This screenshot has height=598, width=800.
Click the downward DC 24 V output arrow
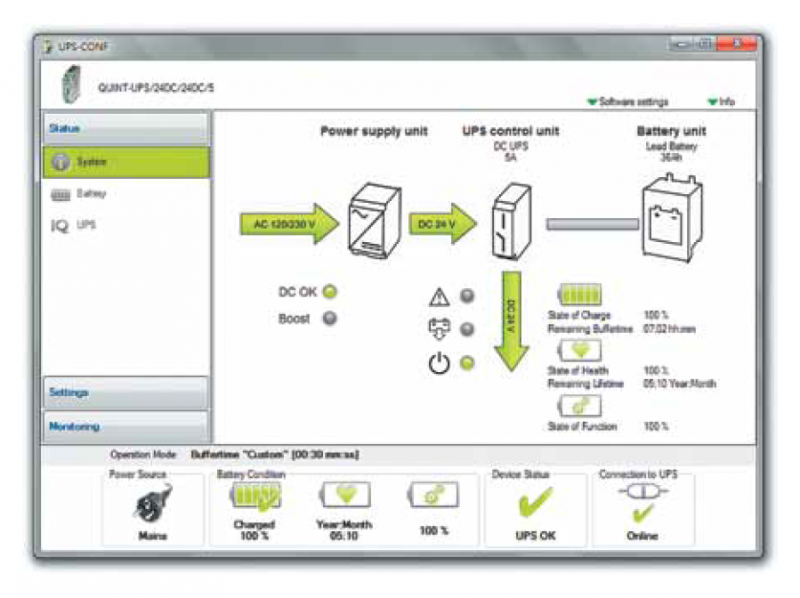(512, 321)
